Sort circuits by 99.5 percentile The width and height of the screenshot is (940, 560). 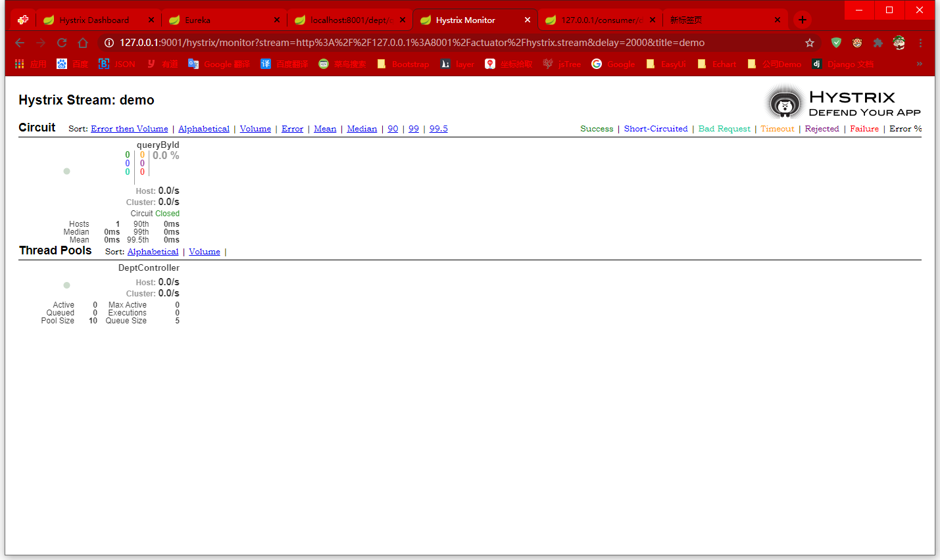pos(438,129)
